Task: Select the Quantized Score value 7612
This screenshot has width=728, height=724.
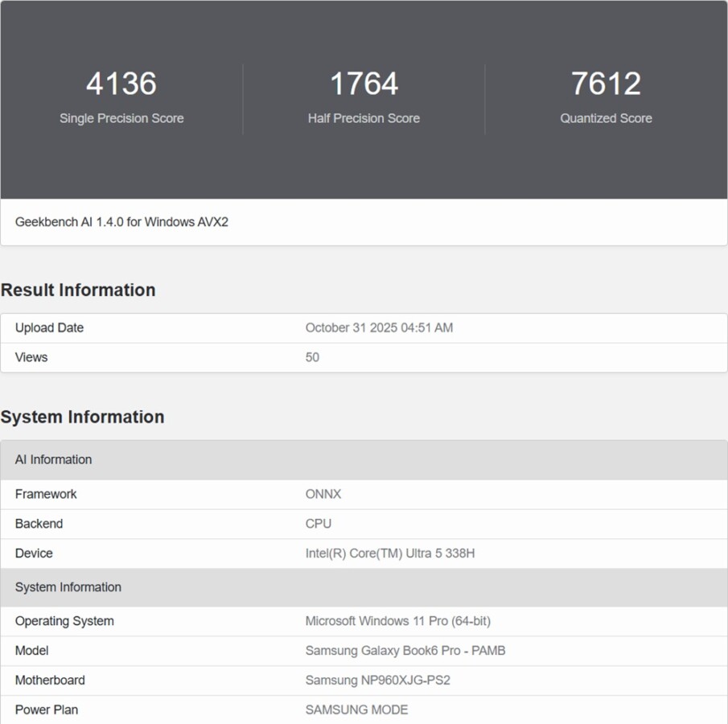Action: pyautogui.click(x=606, y=83)
